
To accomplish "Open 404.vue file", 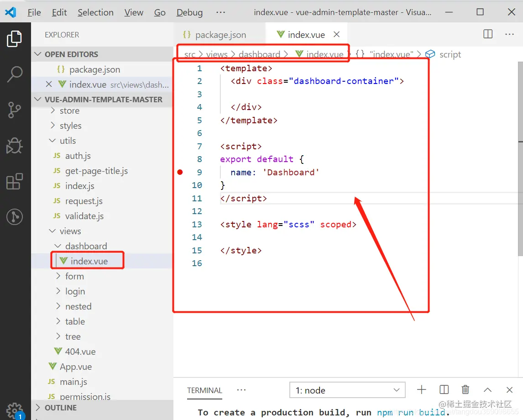I will pyautogui.click(x=80, y=351).
